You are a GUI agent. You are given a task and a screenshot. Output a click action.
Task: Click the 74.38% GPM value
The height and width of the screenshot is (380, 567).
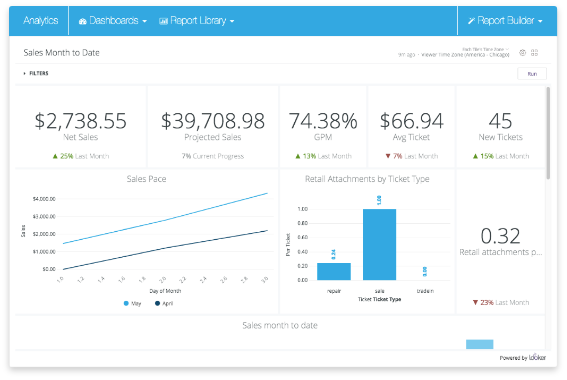coord(323,121)
